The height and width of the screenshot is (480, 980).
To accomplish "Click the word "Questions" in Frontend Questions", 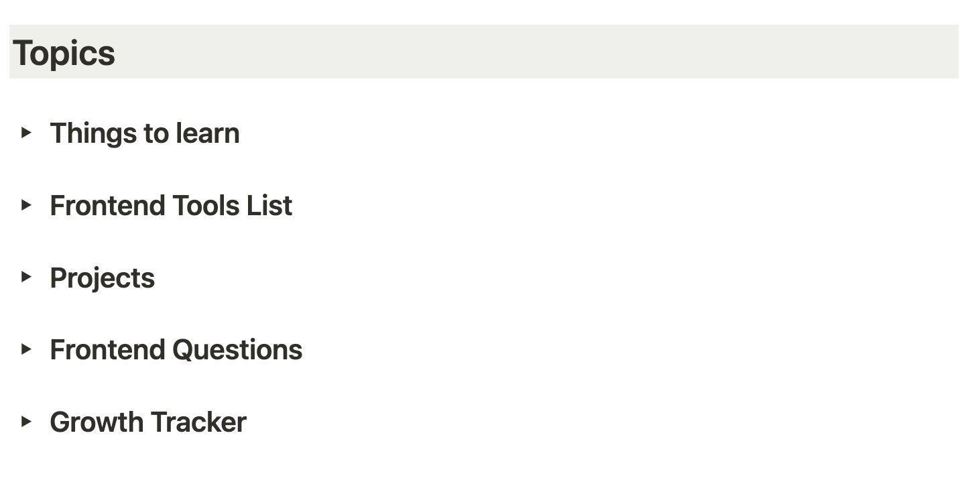I will click(x=237, y=350).
